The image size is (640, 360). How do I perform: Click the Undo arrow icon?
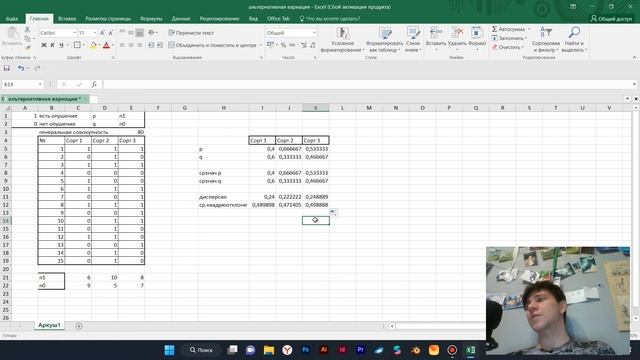click(x=21, y=68)
